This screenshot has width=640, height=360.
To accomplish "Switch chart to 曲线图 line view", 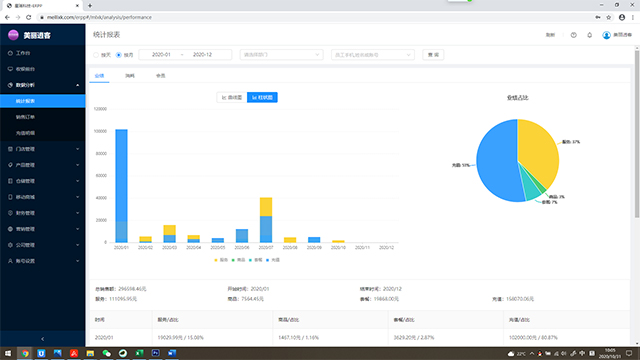I will point(232,98).
